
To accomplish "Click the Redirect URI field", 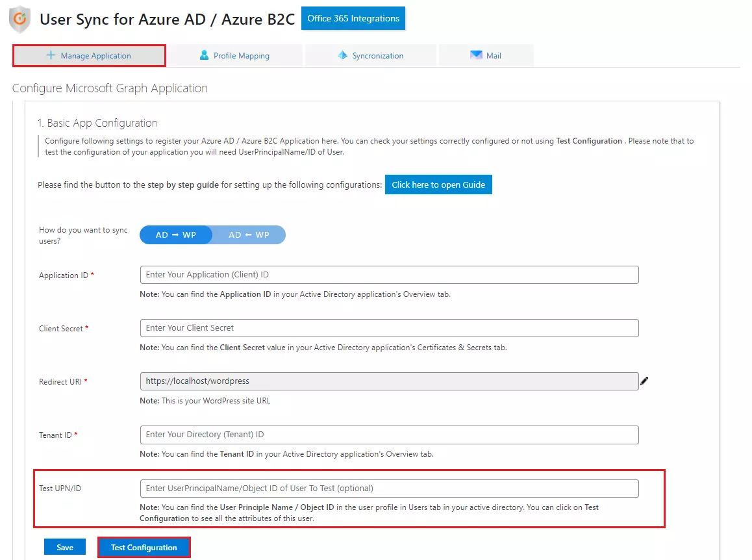I will point(390,381).
